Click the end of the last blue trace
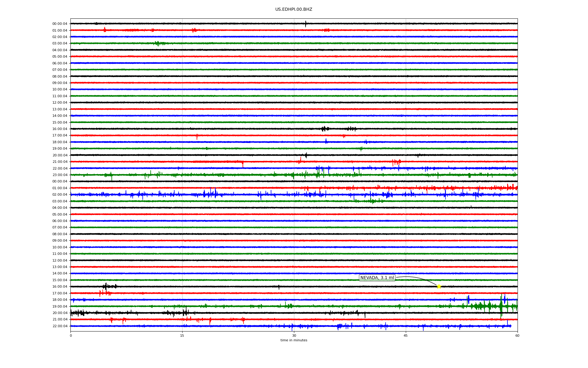Viewport: 588px width, 368px height. click(510, 326)
